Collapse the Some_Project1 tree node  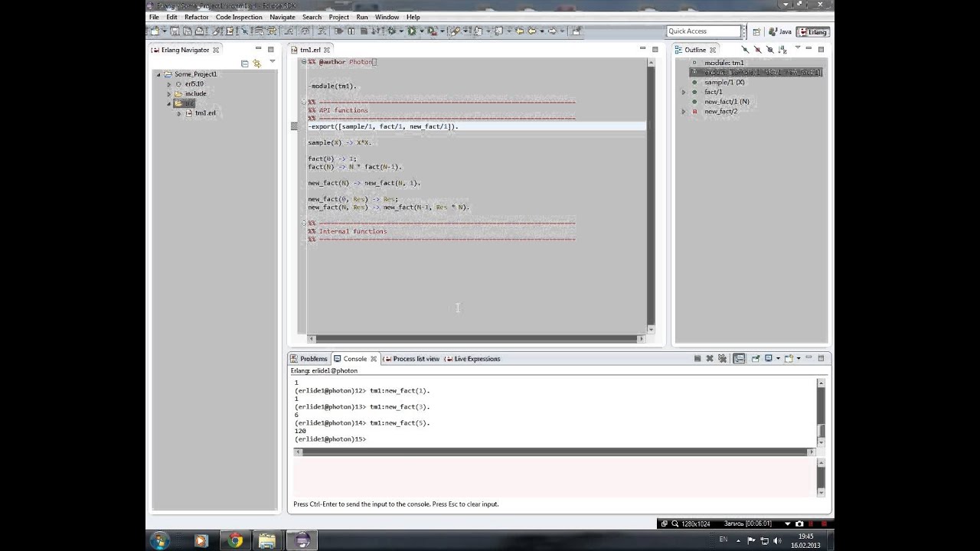coord(158,74)
